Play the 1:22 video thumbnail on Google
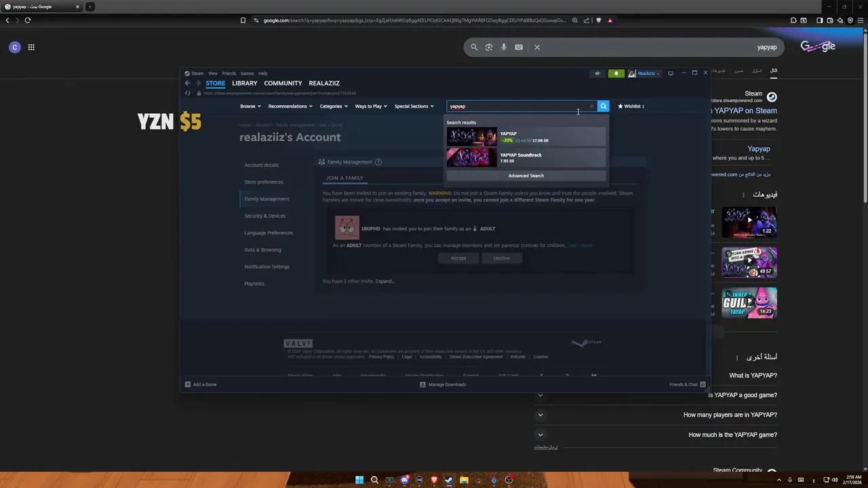This screenshot has height=488, width=868. (x=749, y=222)
